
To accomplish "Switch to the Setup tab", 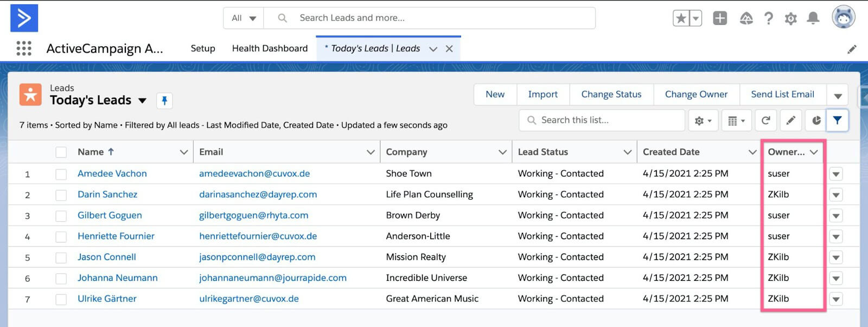I will (203, 48).
